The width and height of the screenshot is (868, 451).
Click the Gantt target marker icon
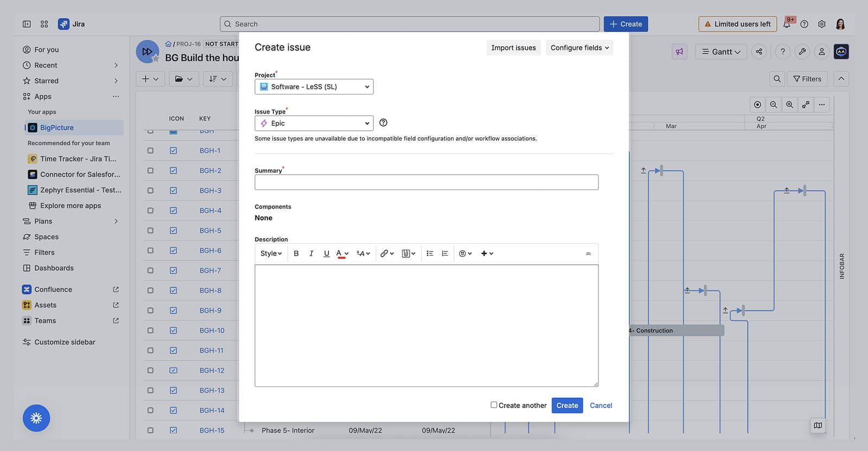pos(758,105)
